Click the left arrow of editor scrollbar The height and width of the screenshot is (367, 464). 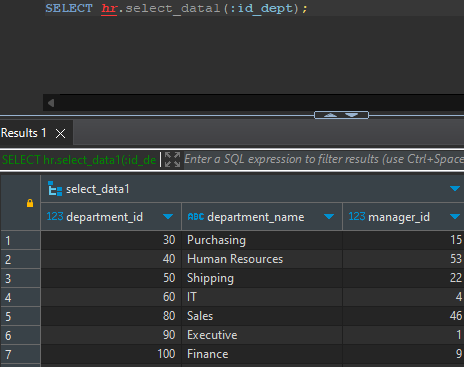click(51, 103)
